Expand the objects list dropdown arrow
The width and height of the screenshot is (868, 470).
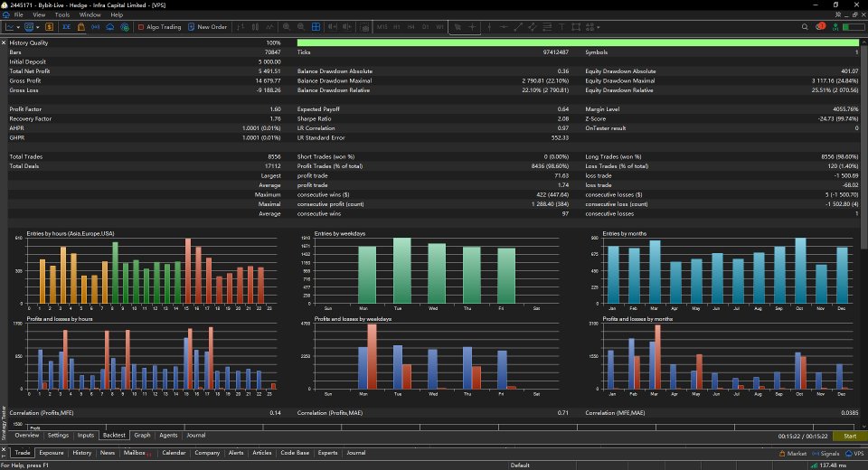599,27
